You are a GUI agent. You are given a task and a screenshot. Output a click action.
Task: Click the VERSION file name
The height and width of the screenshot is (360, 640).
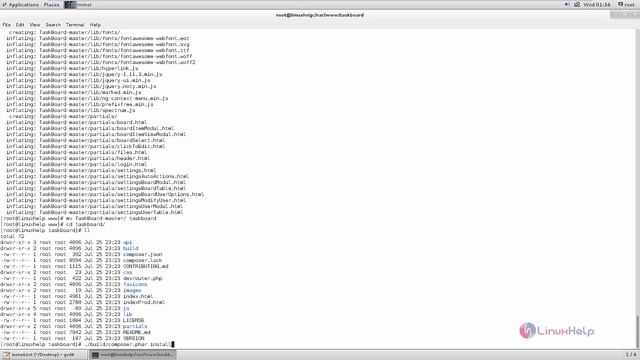pos(133,338)
